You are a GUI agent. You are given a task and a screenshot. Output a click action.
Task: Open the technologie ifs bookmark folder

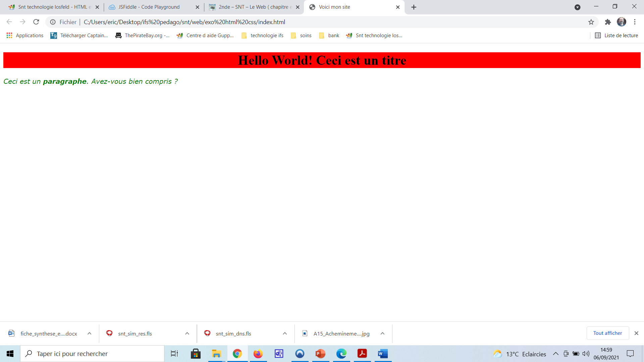pyautogui.click(x=263, y=36)
